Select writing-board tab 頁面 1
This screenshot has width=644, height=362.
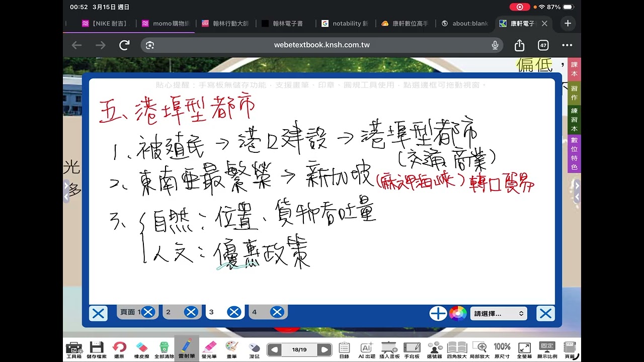coord(129,312)
